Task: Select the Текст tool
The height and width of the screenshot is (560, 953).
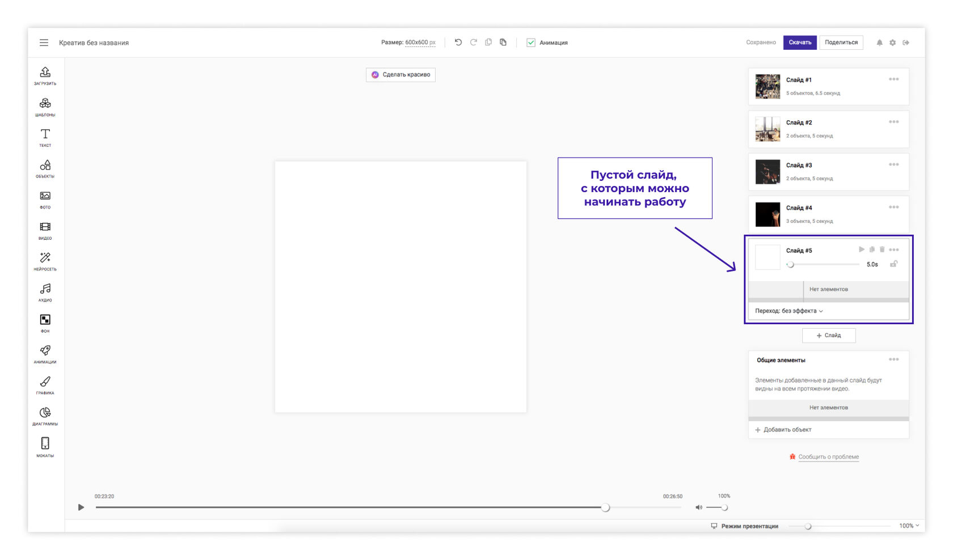Action: click(45, 137)
